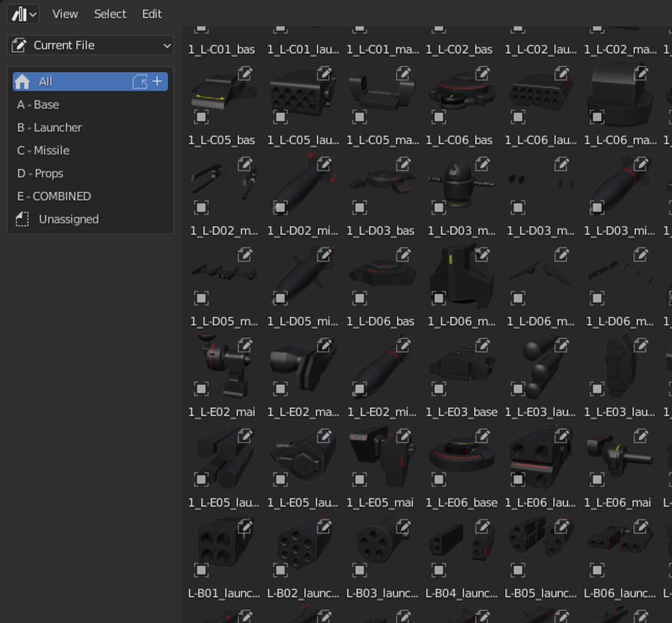The width and height of the screenshot is (672, 623).
Task: Click the dashed Unassigned catalog icon
Action: pos(22,219)
